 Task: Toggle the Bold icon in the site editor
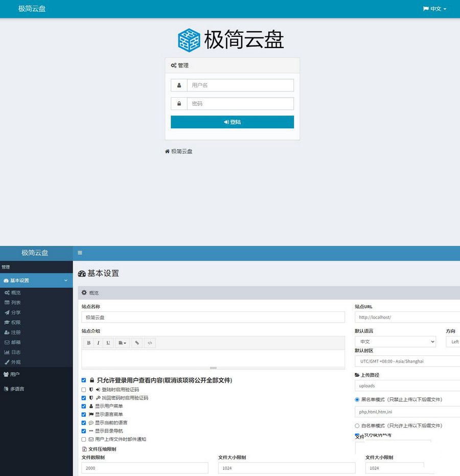(87, 343)
